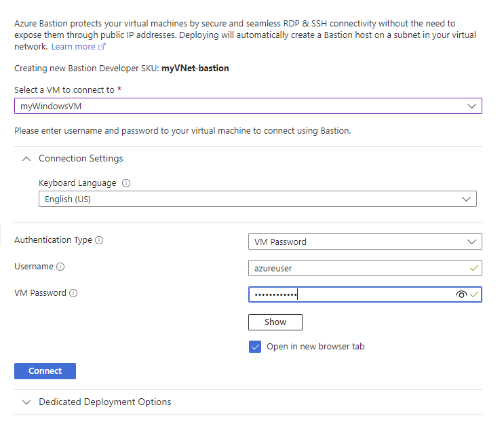Uncheck Open in new browser tab
Screen dimensions: 504x441
(x=255, y=347)
